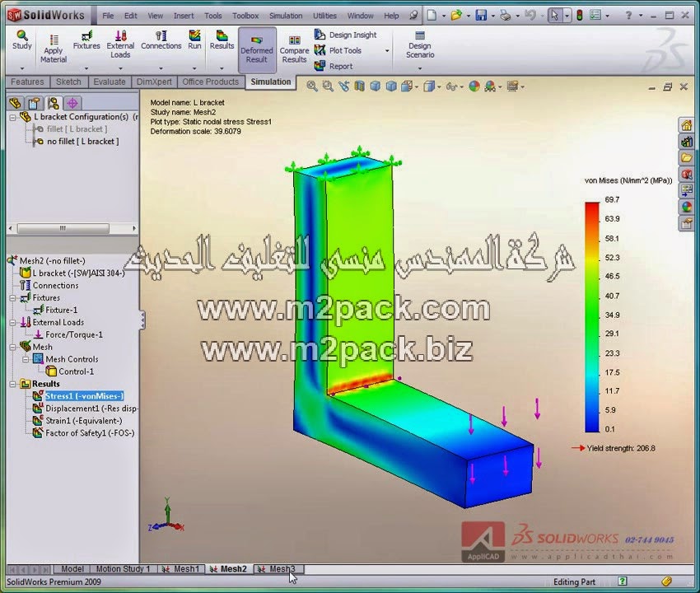Open the PropertyManager tab
The width and height of the screenshot is (700, 593).
coord(34,103)
